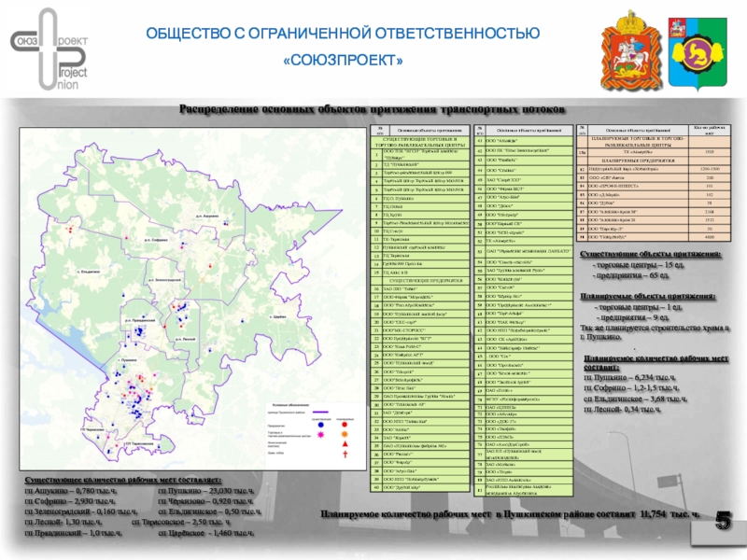Screen dimensions: 747x560
Task: Select the red circle legend symbol
Action: (345, 425)
